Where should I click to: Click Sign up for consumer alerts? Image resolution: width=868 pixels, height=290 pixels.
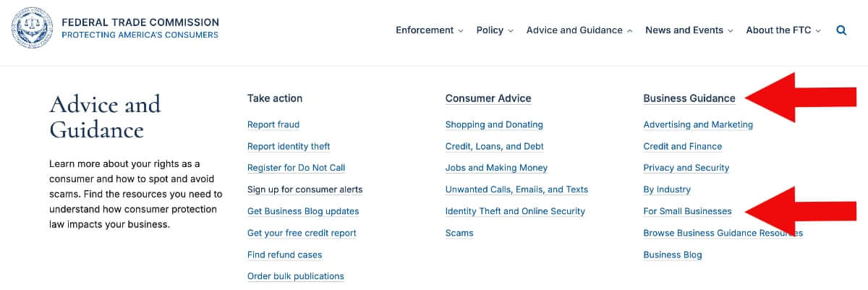click(305, 189)
